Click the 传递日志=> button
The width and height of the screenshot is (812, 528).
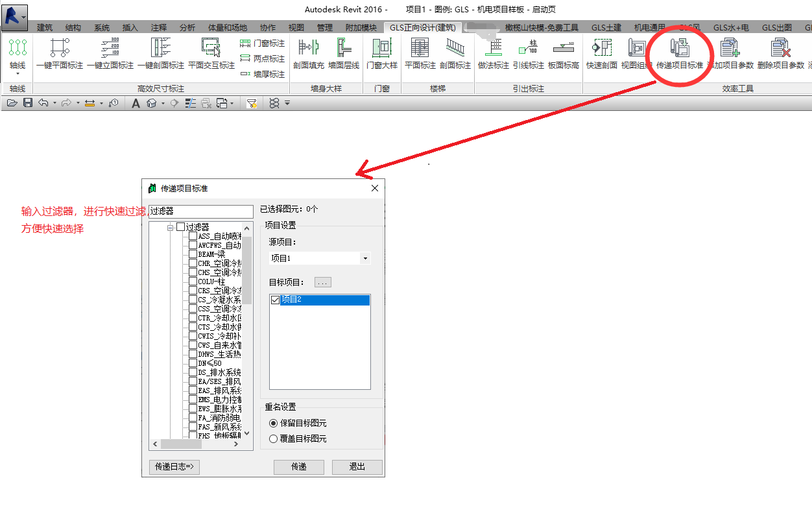point(174,467)
